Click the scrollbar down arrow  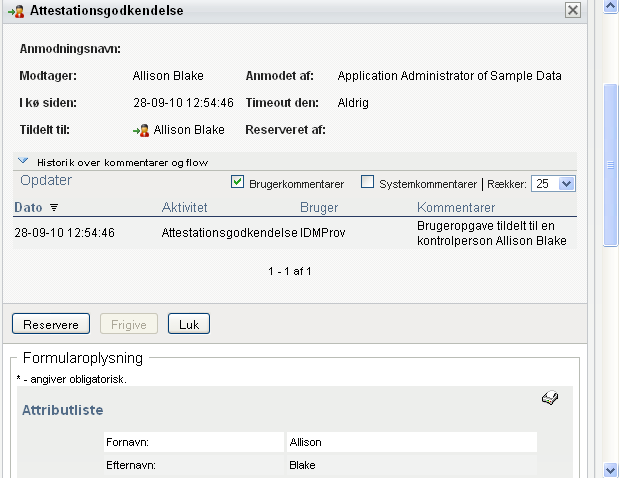click(610, 469)
